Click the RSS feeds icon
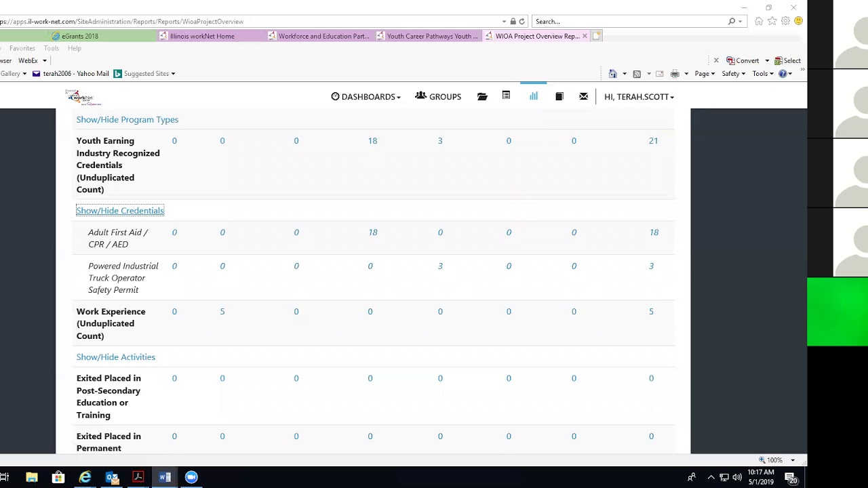The image size is (868, 488). click(x=637, y=74)
